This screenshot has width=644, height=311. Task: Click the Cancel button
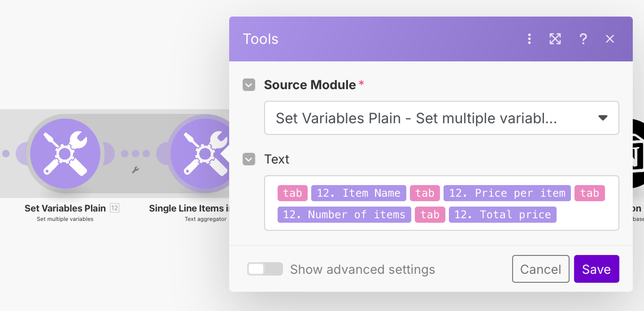click(x=540, y=269)
